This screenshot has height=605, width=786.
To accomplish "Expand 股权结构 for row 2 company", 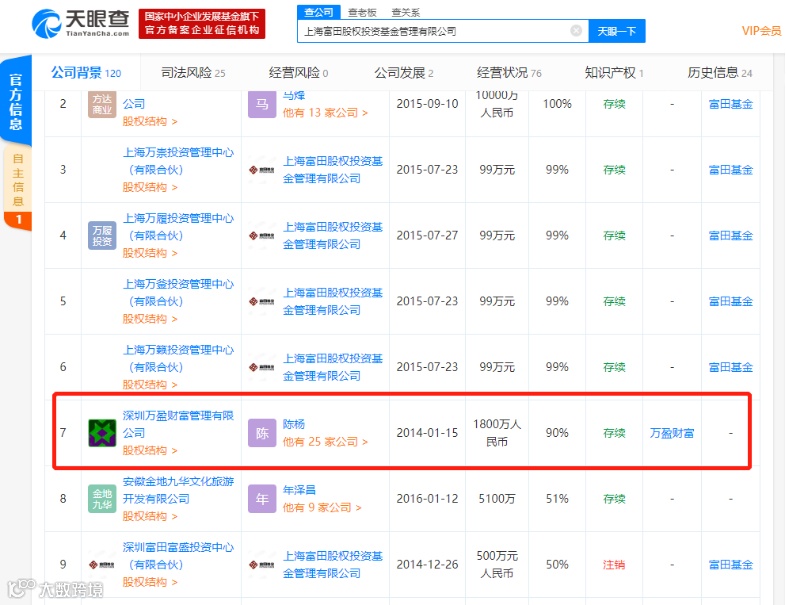I will click(150, 121).
